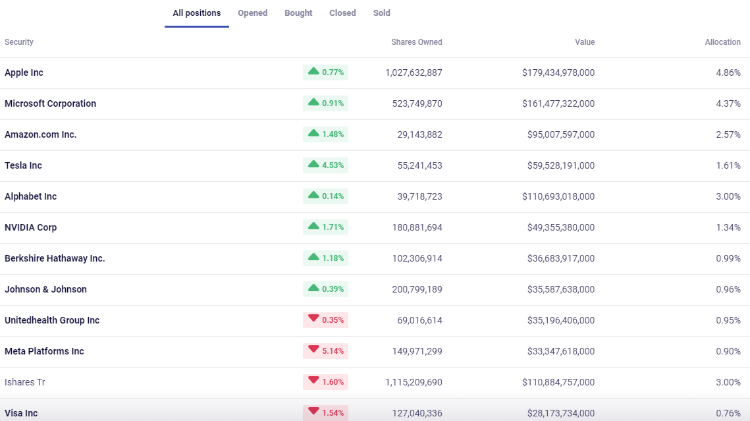Select NVIDIA shares owned 180,881,694
The image size is (750, 421).
(x=417, y=228)
